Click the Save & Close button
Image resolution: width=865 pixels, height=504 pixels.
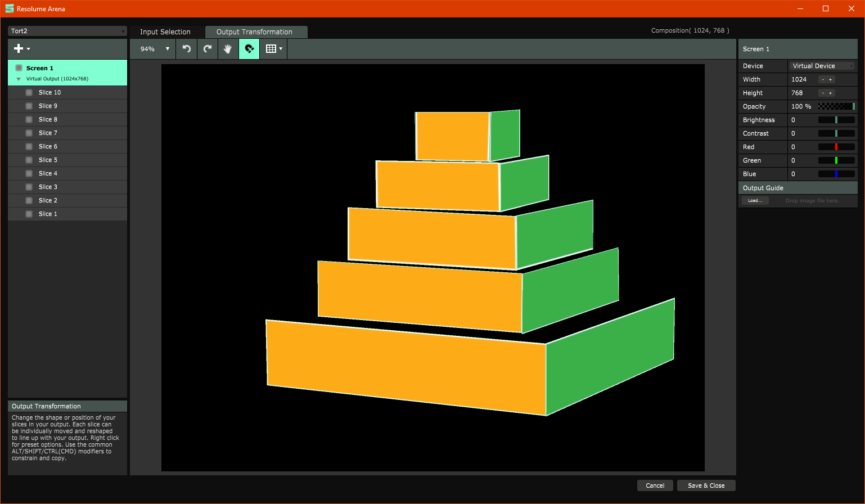point(706,485)
